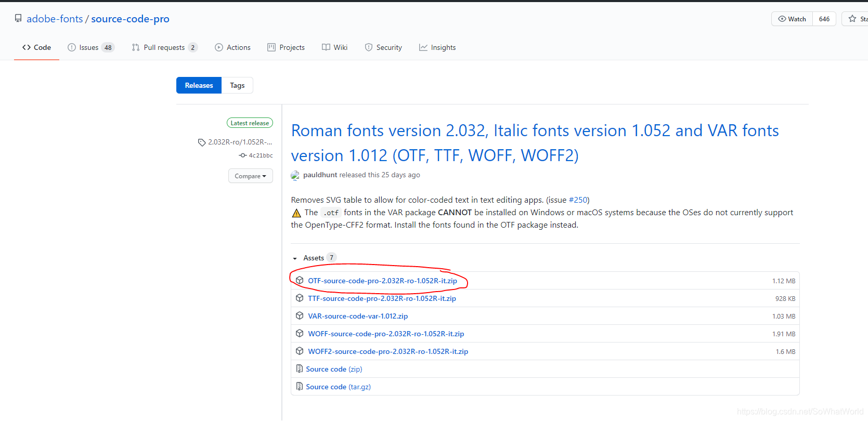This screenshot has width=868, height=421.
Task: Click the Assets count badge 7
Action: 331,257
